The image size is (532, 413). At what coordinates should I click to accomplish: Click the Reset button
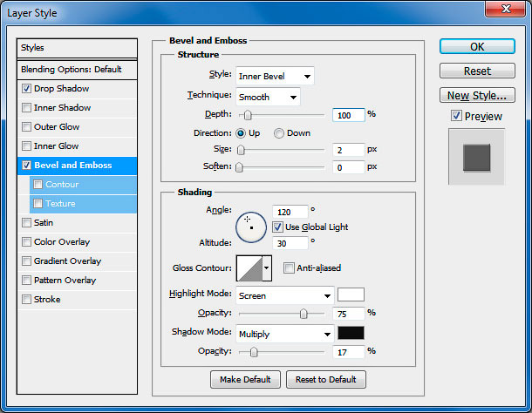pyautogui.click(x=477, y=71)
